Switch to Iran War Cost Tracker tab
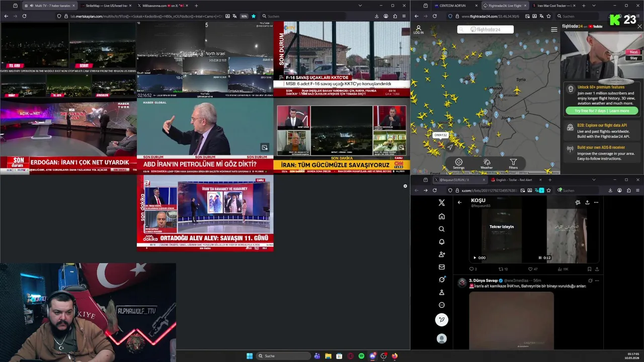Screen dimensions: 644x362 [x=552, y=6]
